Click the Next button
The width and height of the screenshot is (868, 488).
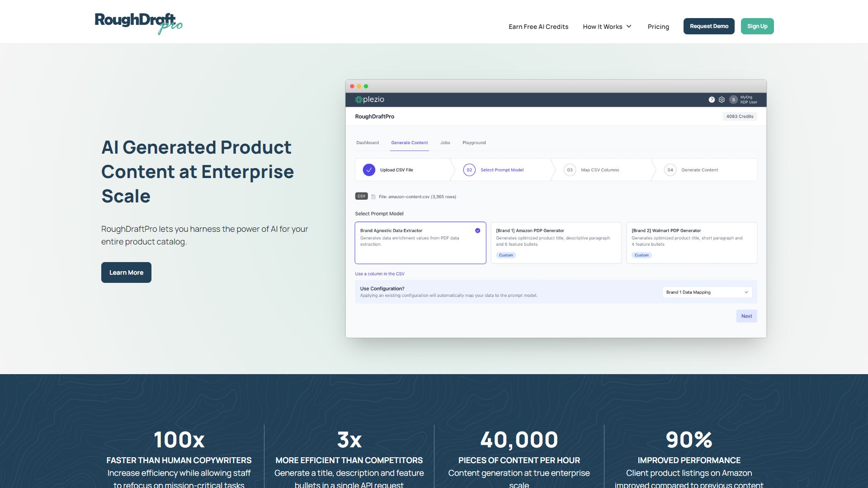[x=746, y=316]
